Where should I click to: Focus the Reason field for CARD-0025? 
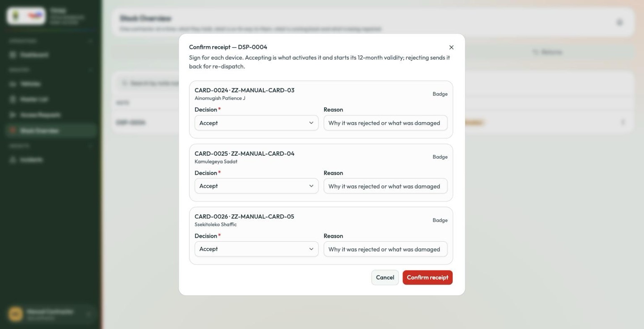(x=386, y=186)
